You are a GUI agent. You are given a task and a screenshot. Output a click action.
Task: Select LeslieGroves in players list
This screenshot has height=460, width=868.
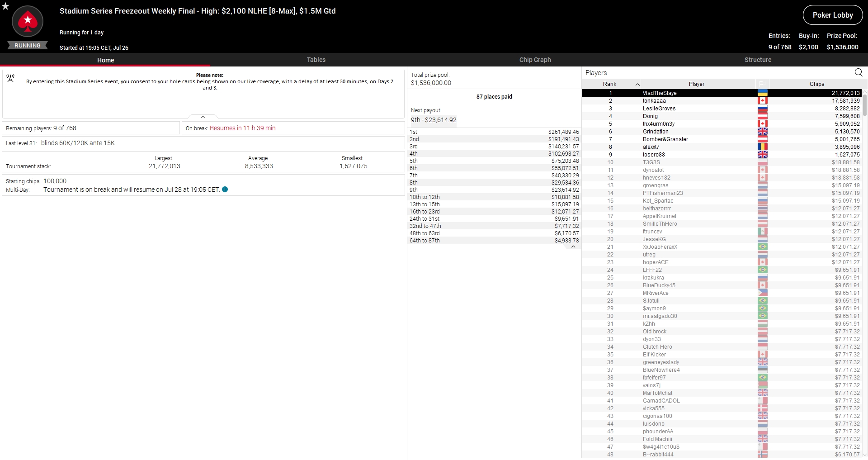pyautogui.click(x=659, y=108)
